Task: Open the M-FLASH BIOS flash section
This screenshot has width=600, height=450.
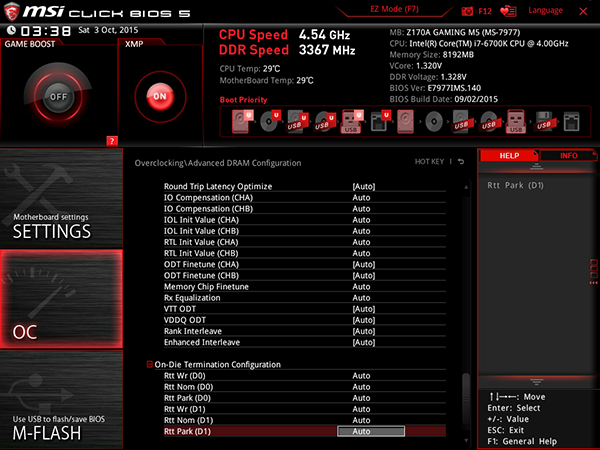Action: click(61, 400)
